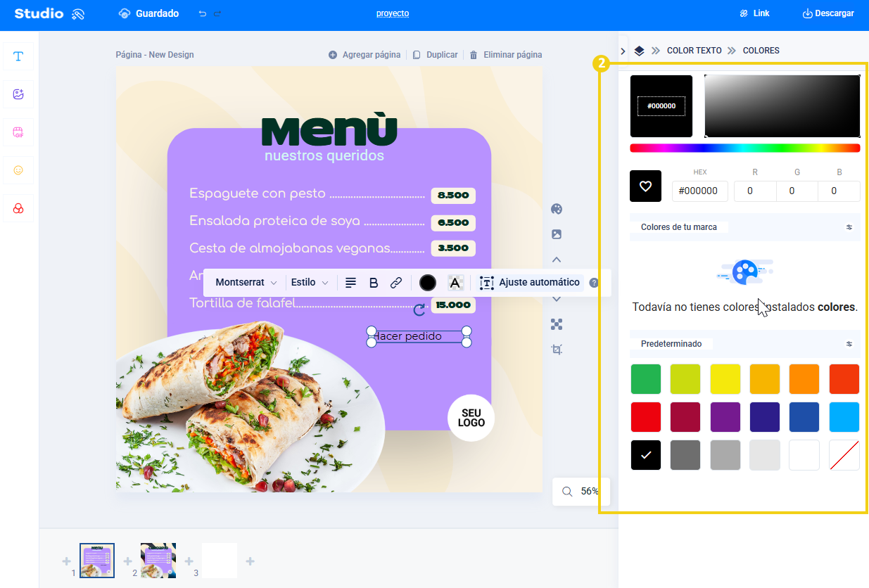Pick a shade in the saturation box
Screen dimensions: 869x588
tap(782, 106)
